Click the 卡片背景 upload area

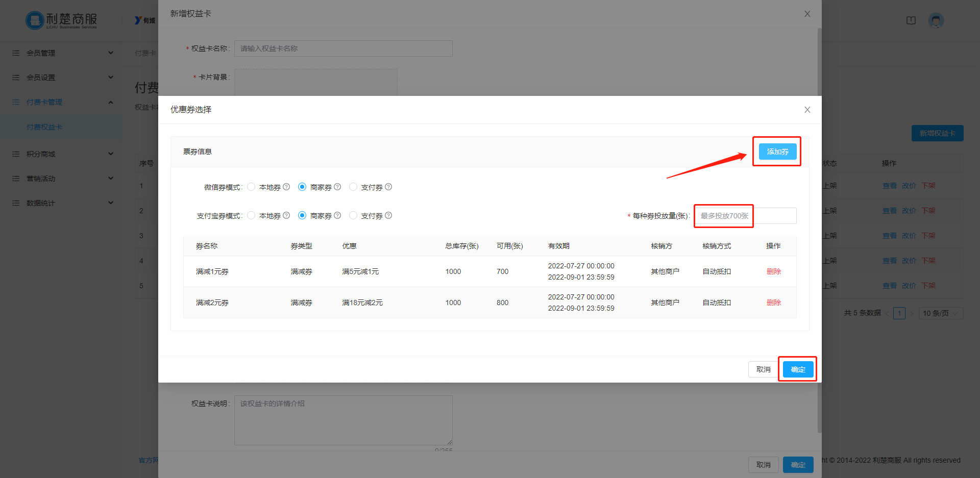coord(315,83)
